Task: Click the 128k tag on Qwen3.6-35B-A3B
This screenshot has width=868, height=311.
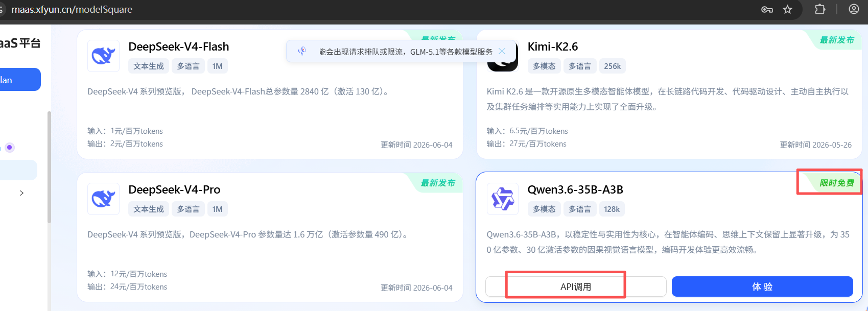Action: point(612,209)
